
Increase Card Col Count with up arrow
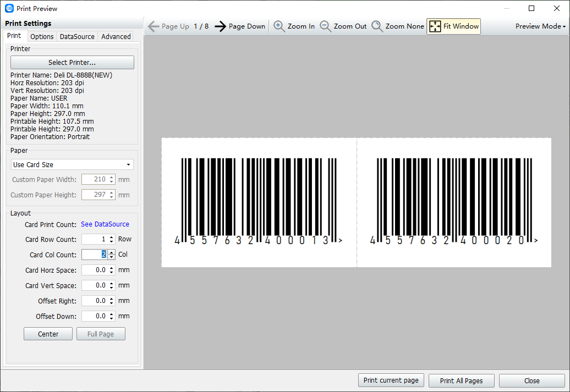point(112,252)
